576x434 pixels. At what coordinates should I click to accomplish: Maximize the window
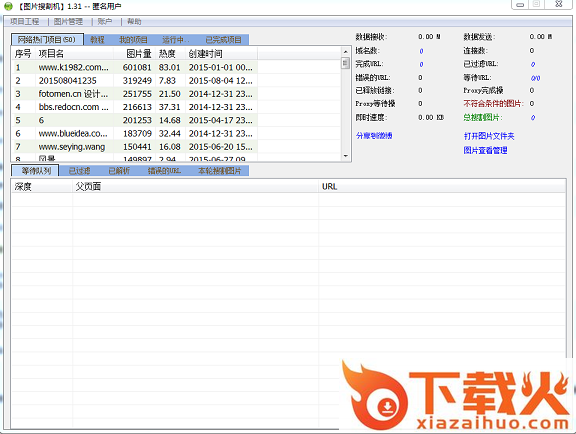[536, 4]
